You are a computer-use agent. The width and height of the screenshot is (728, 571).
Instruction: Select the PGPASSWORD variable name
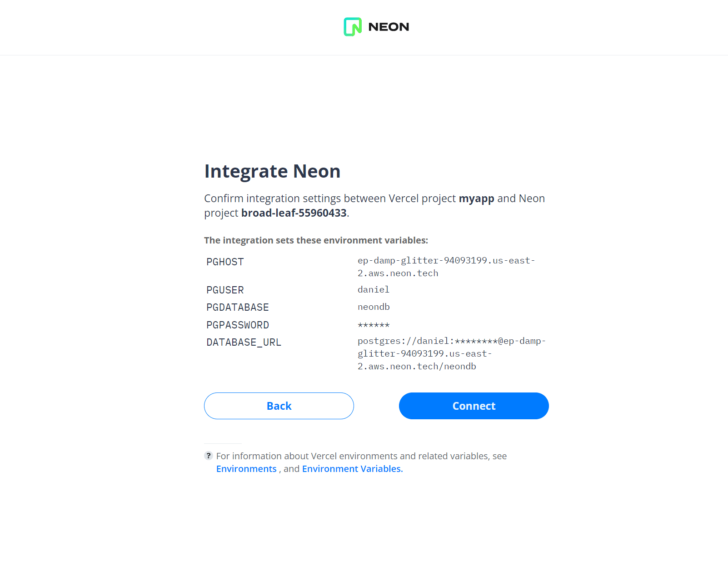(x=238, y=325)
